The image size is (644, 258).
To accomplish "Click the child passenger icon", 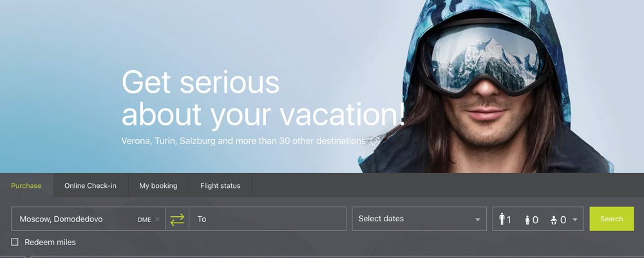I will coord(527,220).
